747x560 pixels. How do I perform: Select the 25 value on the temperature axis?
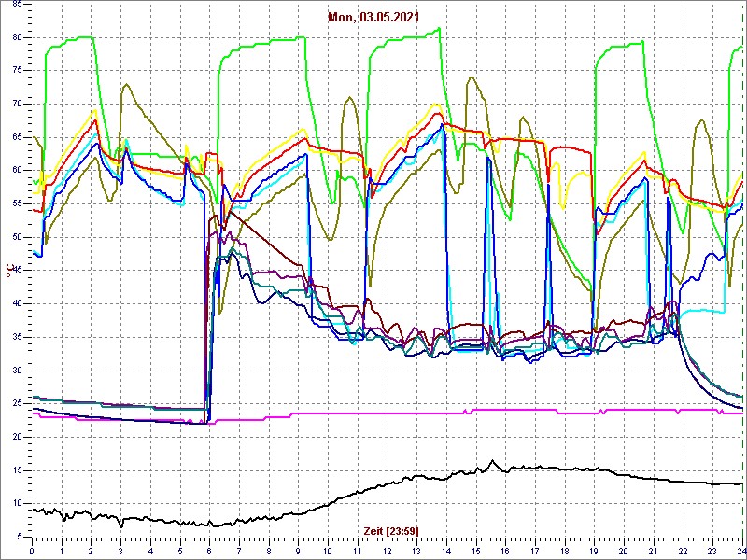click(x=15, y=404)
